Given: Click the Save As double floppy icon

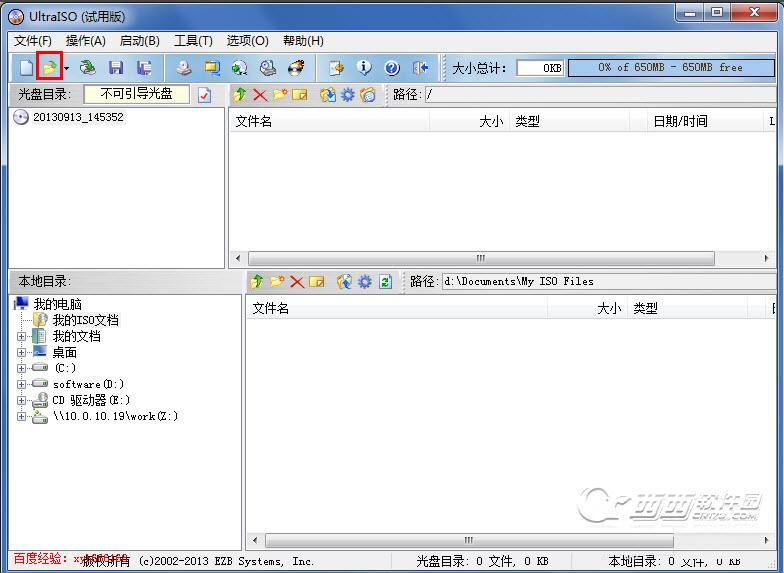Looking at the screenshot, I should [144, 67].
